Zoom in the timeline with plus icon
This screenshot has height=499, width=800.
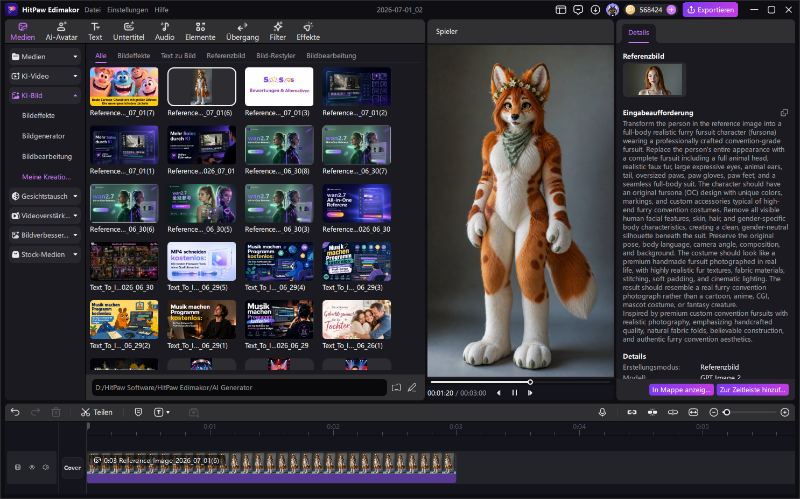(x=785, y=412)
